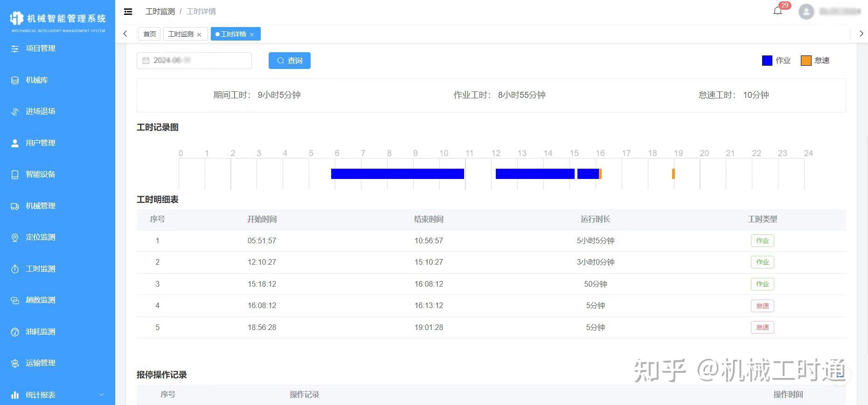This screenshot has height=405, width=868.
Task: Close the 工时详情 tab
Action: point(252,34)
